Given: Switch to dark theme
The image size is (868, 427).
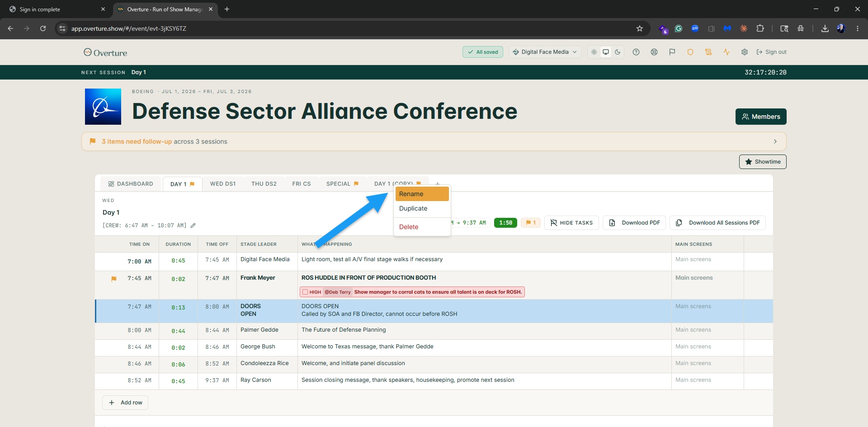Looking at the screenshot, I should (618, 52).
